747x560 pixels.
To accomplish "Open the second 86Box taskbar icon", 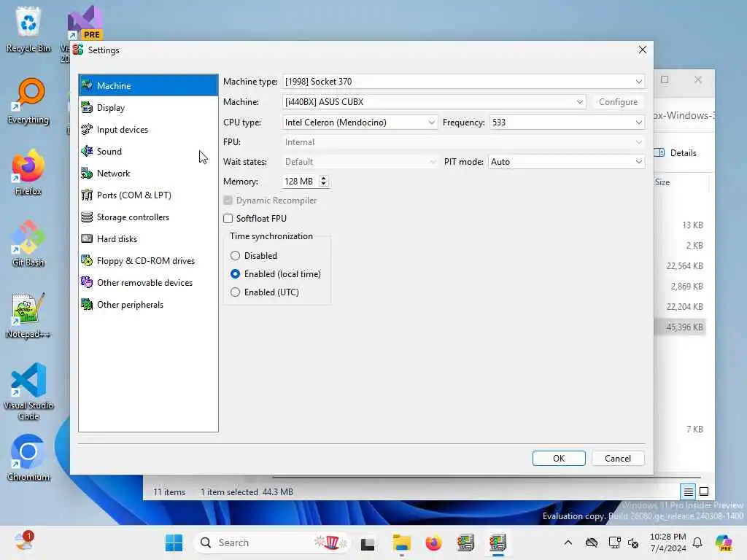I will coord(498,542).
